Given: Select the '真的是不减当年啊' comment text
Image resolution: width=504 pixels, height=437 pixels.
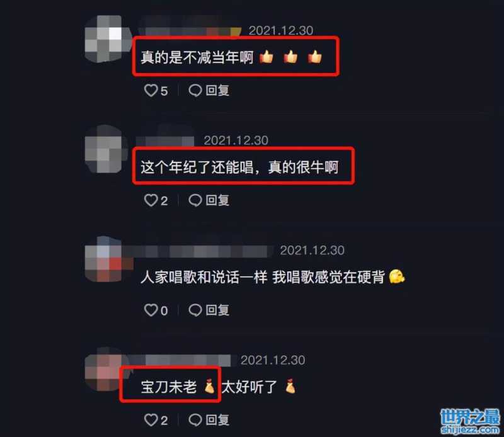Looking at the screenshot, I should pos(197,57).
